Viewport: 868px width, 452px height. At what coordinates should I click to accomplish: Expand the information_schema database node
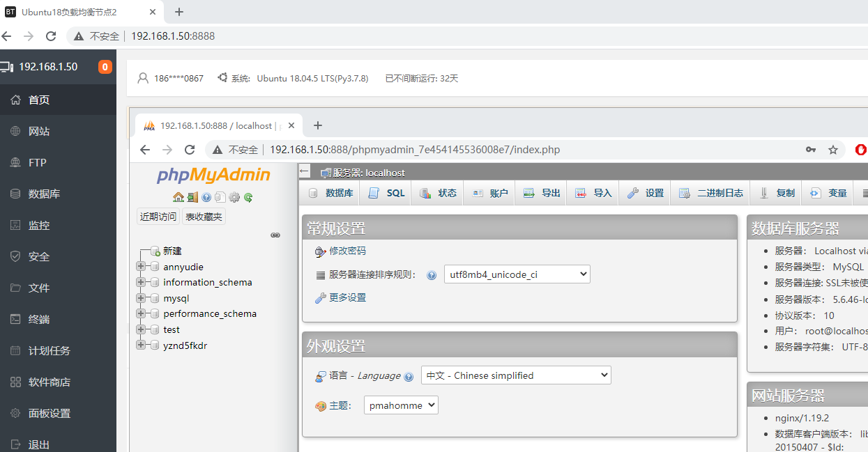click(x=141, y=282)
